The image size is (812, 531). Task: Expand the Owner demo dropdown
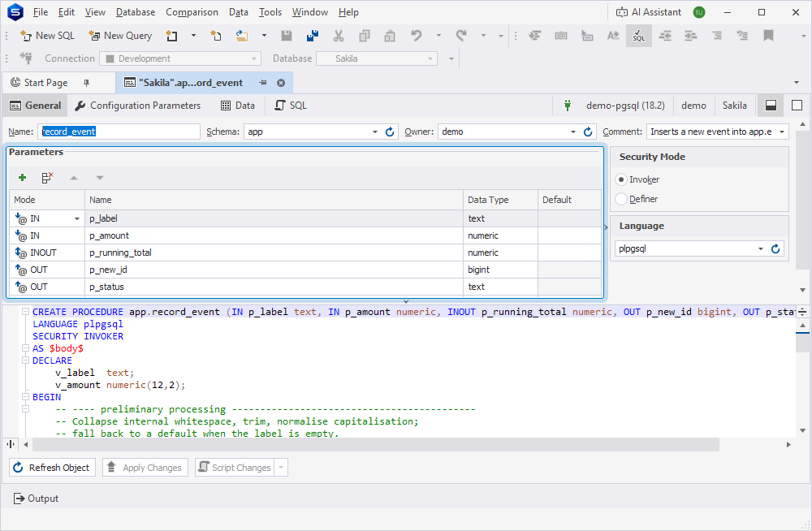coord(572,132)
